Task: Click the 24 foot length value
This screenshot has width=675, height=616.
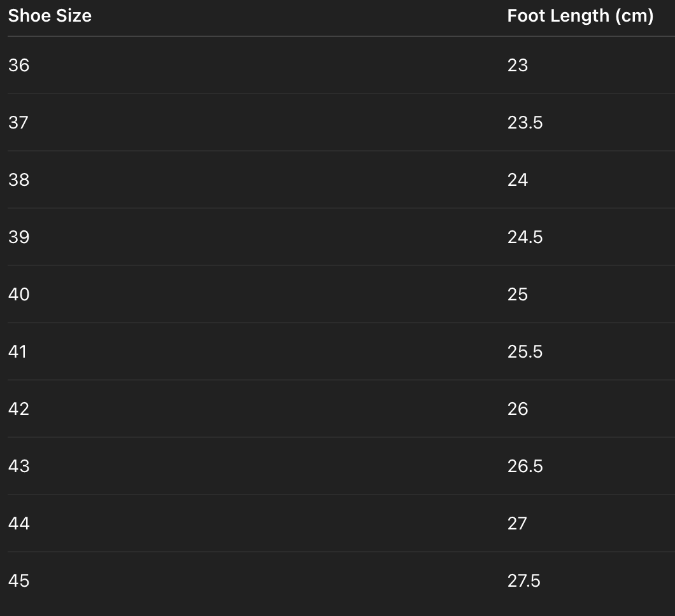Action: (518, 179)
